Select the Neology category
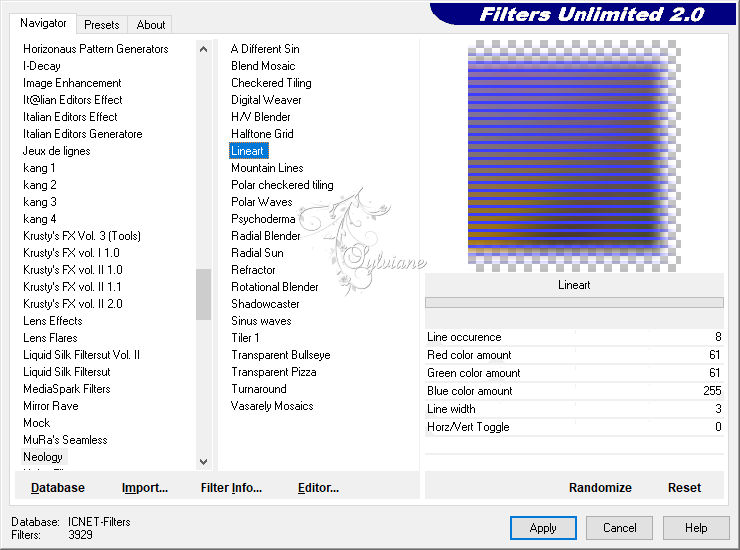The image size is (740, 550). pyautogui.click(x=42, y=457)
